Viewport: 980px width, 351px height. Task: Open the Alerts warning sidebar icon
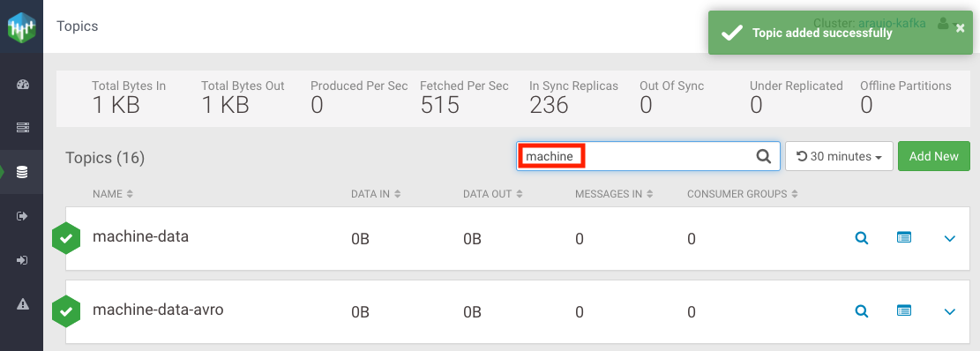point(23,304)
